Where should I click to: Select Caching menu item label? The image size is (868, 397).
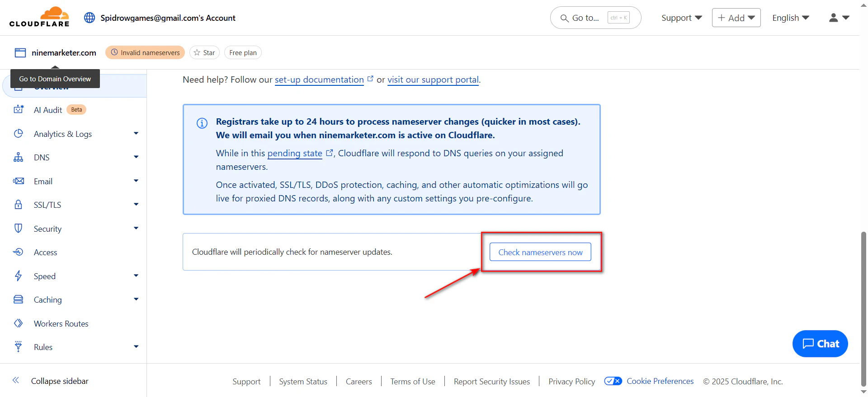coord(47,299)
